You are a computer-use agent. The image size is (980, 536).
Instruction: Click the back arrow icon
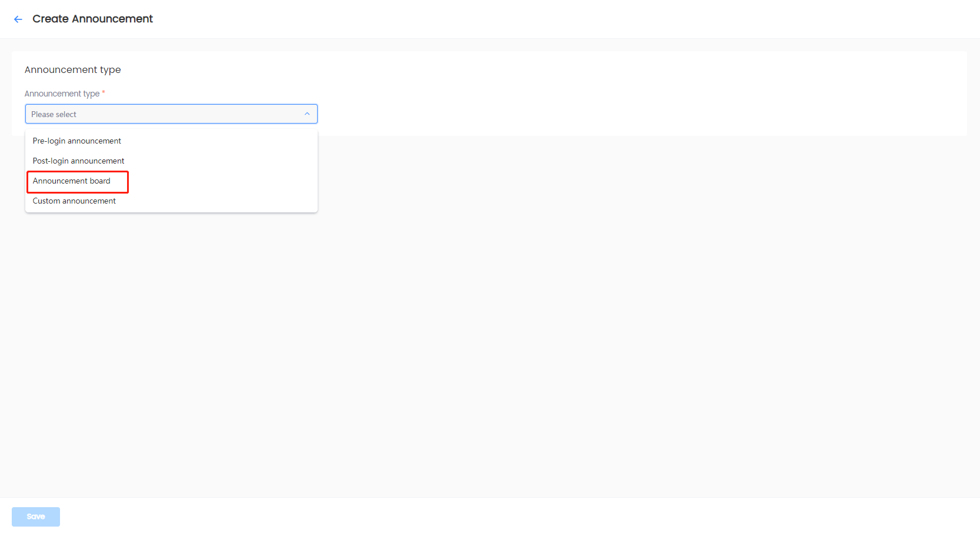[x=18, y=19]
